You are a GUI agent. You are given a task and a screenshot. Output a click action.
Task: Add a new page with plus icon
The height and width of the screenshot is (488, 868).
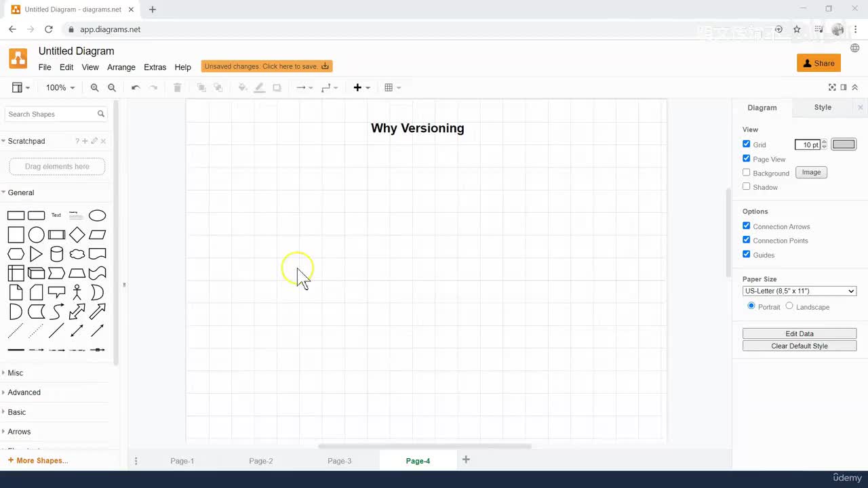466,460
